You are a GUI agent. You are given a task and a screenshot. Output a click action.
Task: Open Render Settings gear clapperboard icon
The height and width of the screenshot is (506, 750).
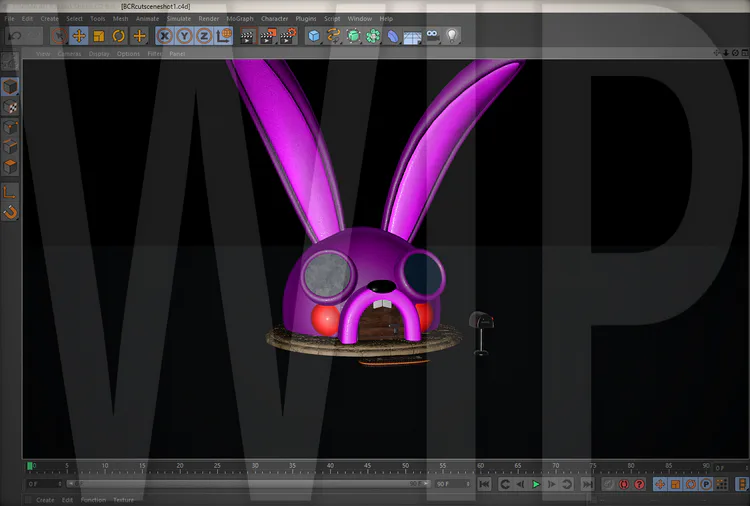288,36
